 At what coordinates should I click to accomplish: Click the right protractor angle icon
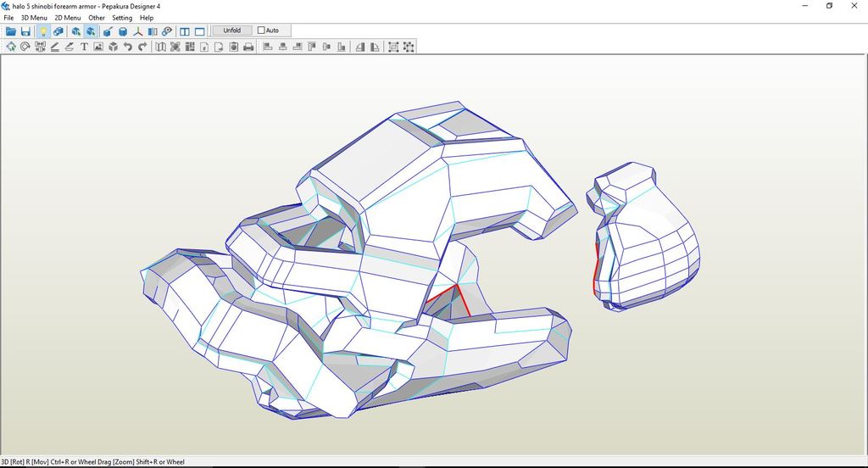point(375,47)
